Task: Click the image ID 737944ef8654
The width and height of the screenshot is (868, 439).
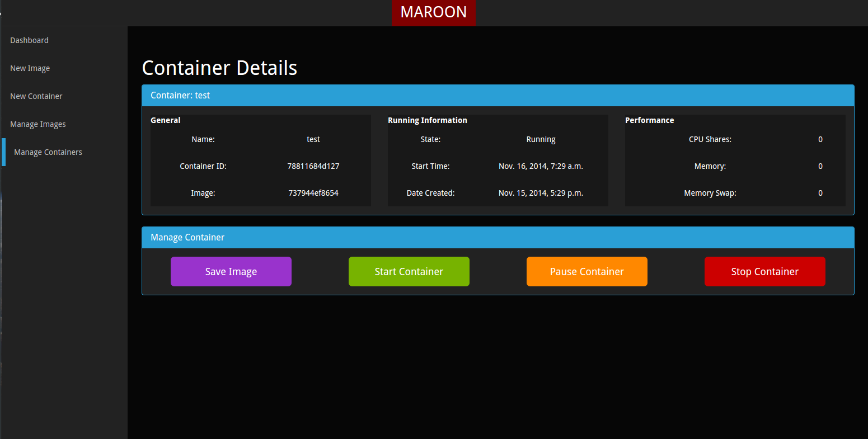Action: (313, 192)
